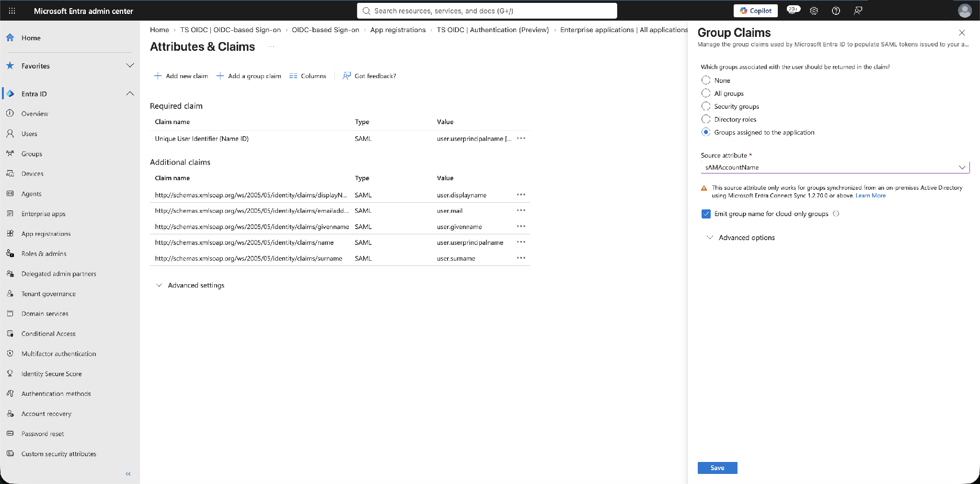Open the app launcher waffle icon

coord(12,11)
